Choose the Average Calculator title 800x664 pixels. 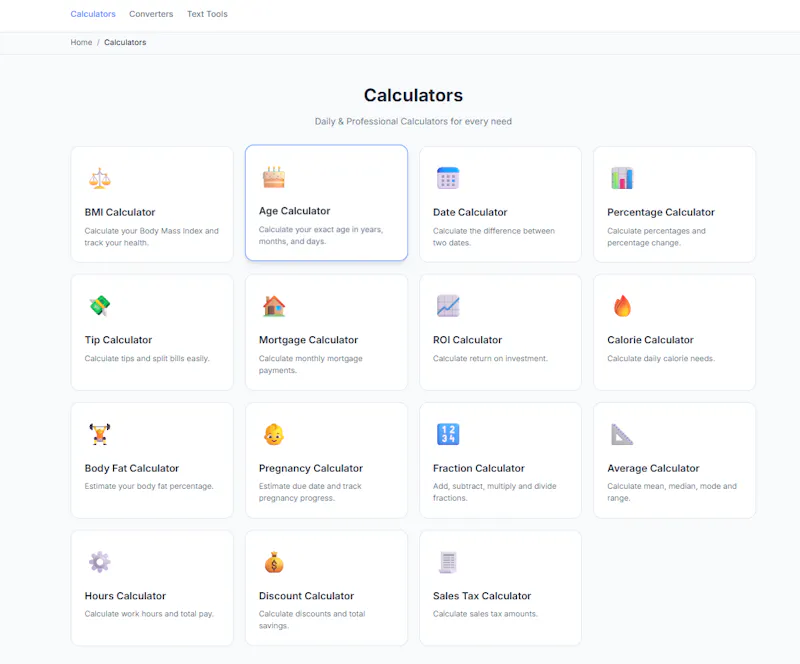click(653, 468)
